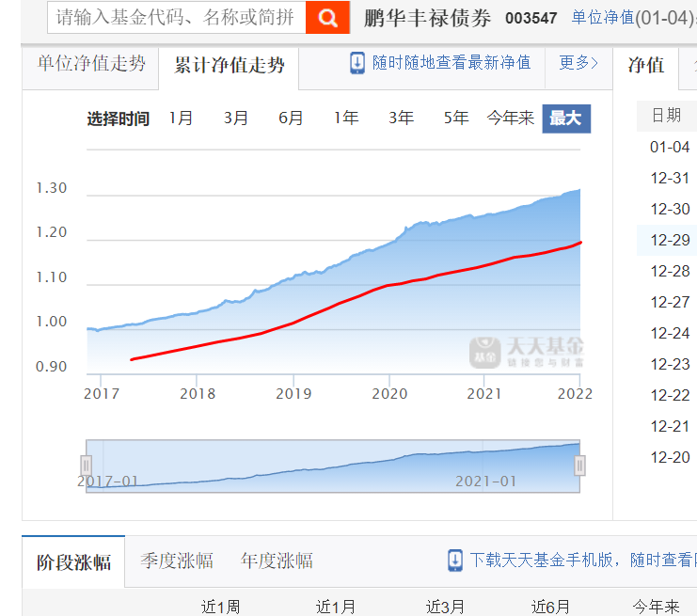Click the 12-23 date row
The width and height of the screenshot is (697, 616).
(670, 365)
